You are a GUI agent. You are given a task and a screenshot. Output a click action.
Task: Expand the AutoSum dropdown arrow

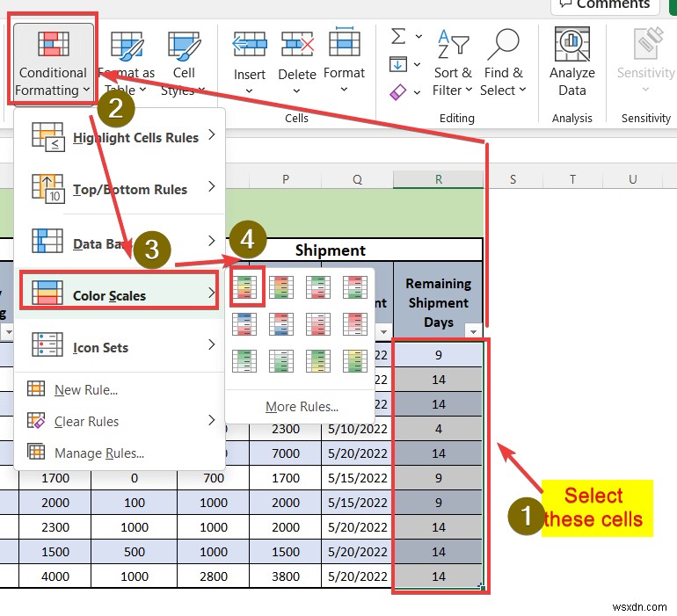click(419, 36)
